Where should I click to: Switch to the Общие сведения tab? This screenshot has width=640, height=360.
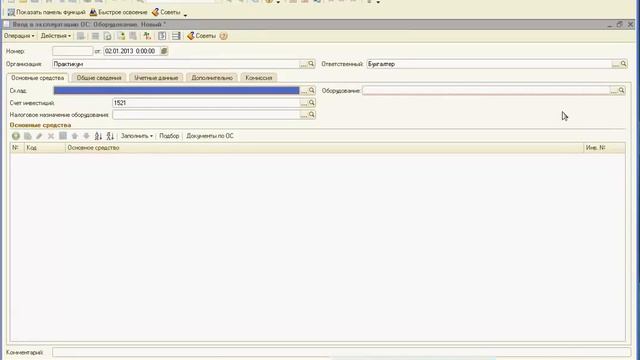click(x=99, y=78)
